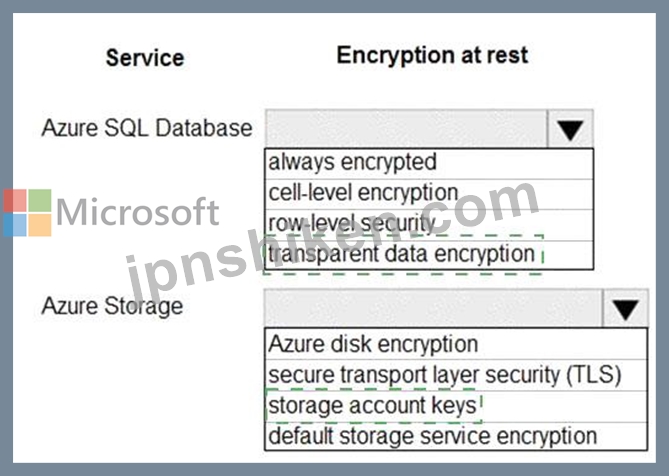The width and height of the screenshot is (669, 476).
Task: Click the Encryption at rest heading
Action: point(433,56)
